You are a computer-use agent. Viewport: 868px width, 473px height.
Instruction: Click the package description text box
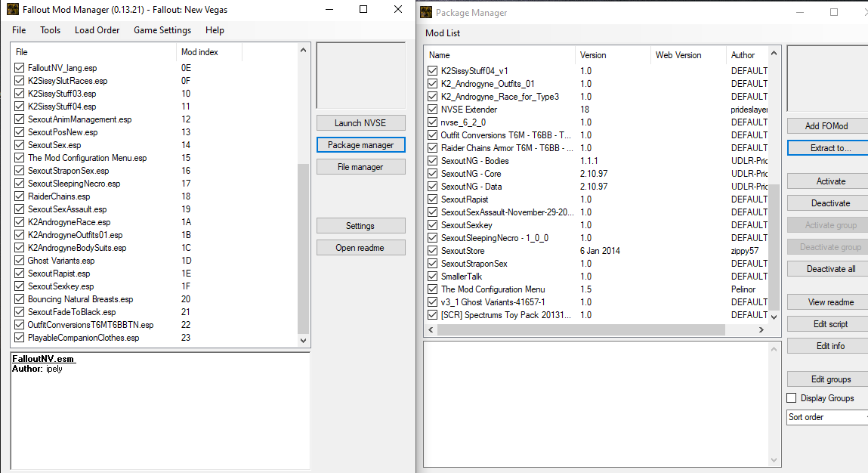602,403
